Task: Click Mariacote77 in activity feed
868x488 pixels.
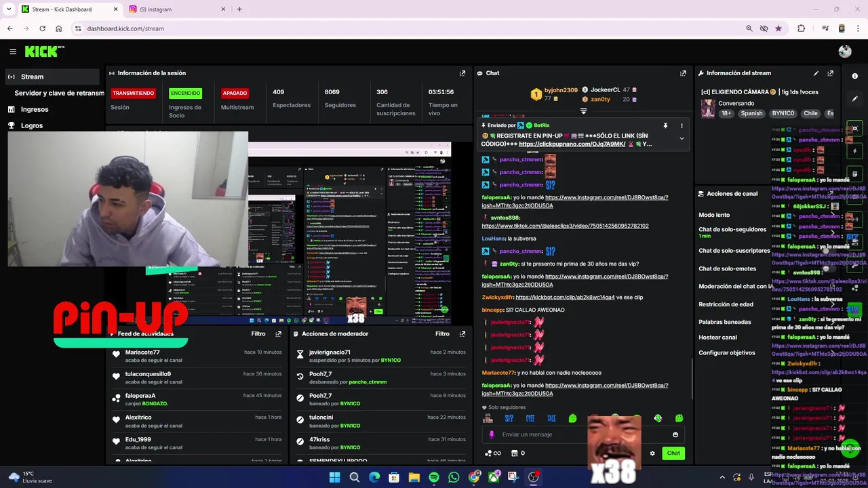Action: [142, 352]
